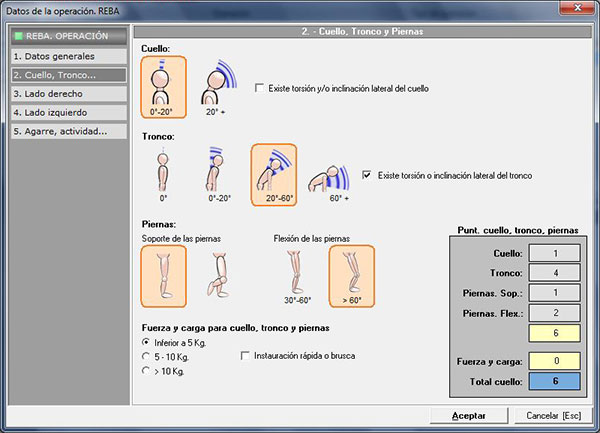Select leg flexion >60° icon
The width and height of the screenshot is (600, 433).
point(352,276)
